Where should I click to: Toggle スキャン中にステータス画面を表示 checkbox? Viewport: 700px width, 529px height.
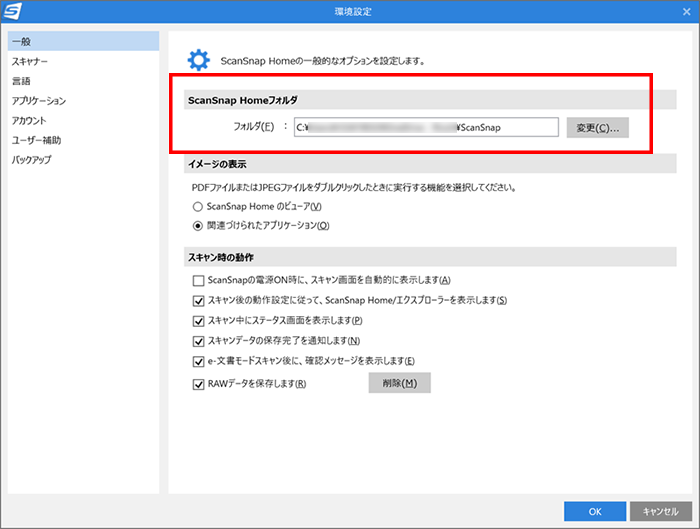[198, 321]
